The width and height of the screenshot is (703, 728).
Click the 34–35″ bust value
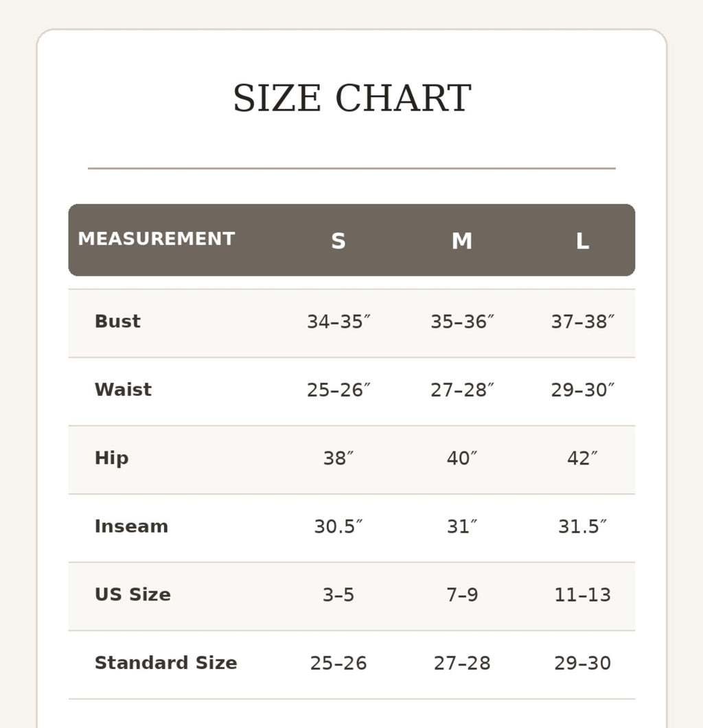tap(338, 322)
